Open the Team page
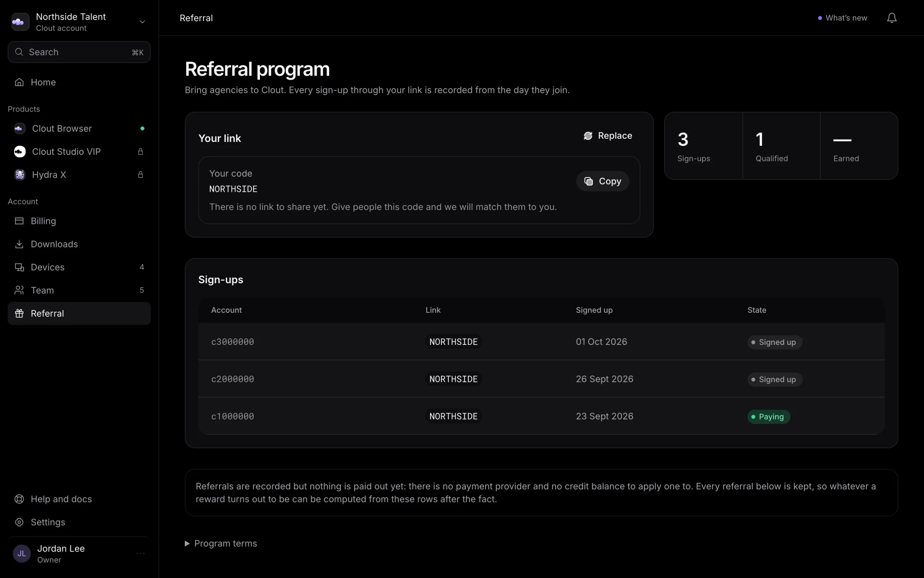The image size is (924, 578). (x=79, y=290)
